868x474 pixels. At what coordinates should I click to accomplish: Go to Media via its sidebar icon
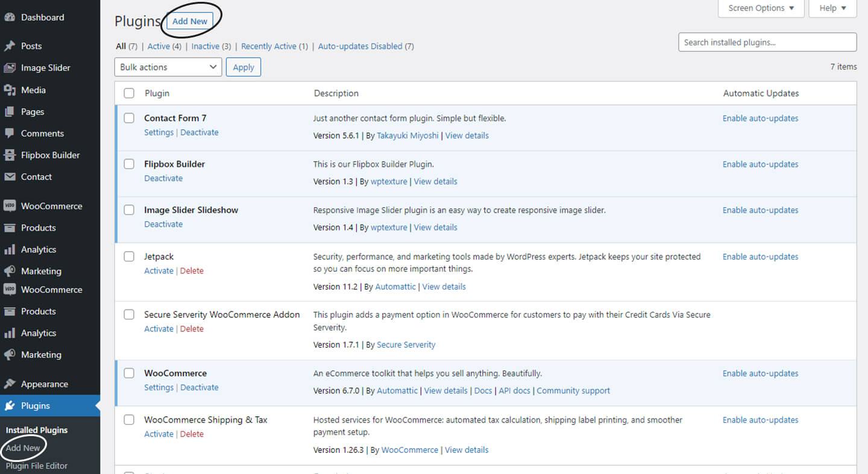coord(10,90)
